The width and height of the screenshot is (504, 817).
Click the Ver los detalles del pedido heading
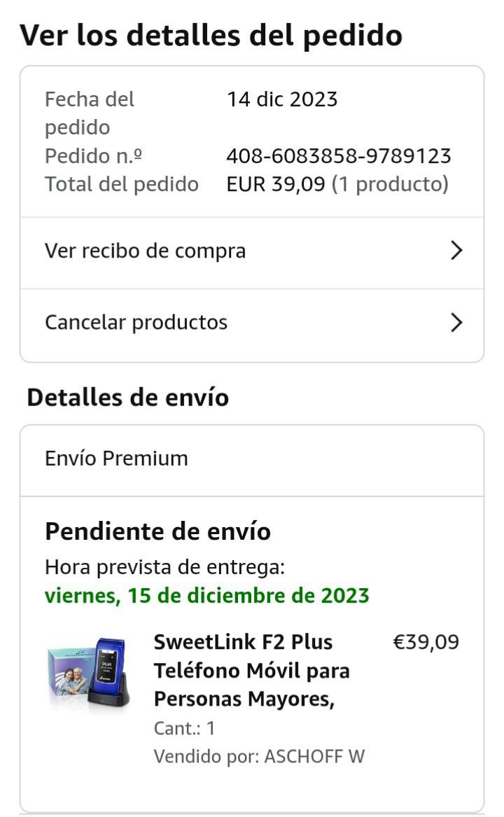tap(211, 36)
